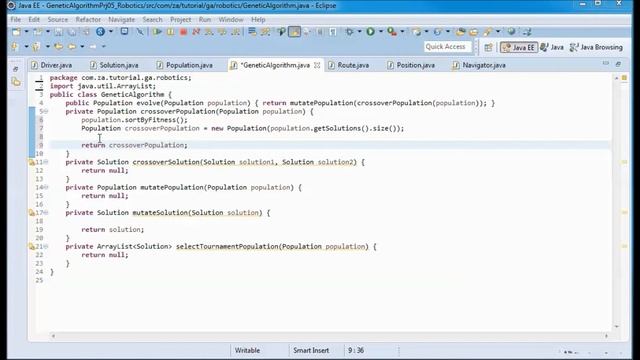Screen dimensions: 640x360
Task: Click the Smart Insert status field
Action: point(311,350)
